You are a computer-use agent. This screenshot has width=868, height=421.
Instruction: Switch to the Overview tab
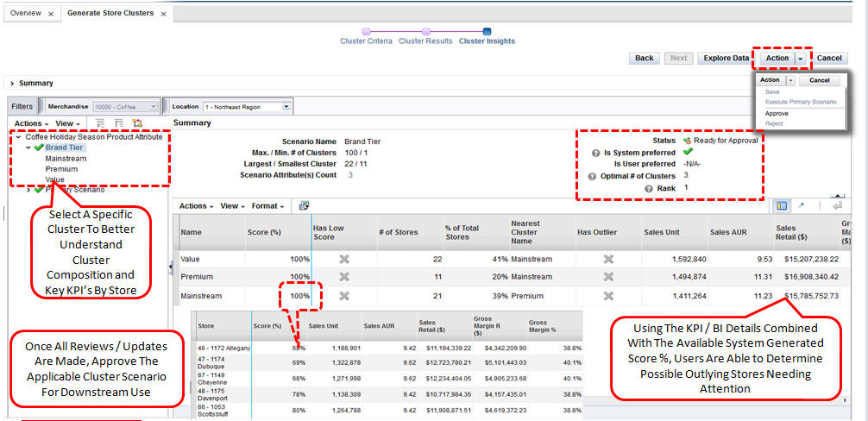[x=26, y=14]
